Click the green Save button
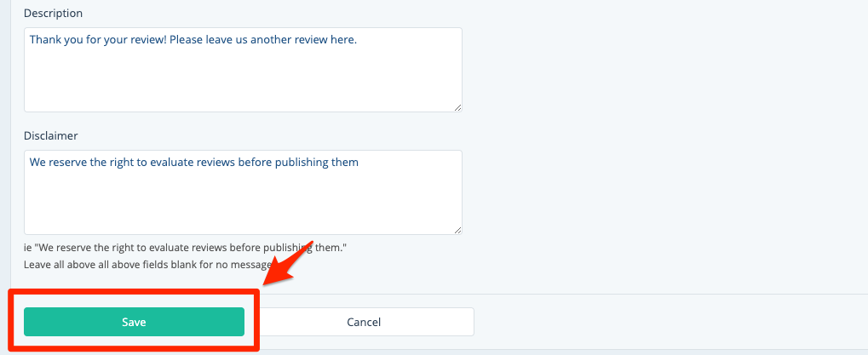Screen dimensions: 868x355 [134, 322]
